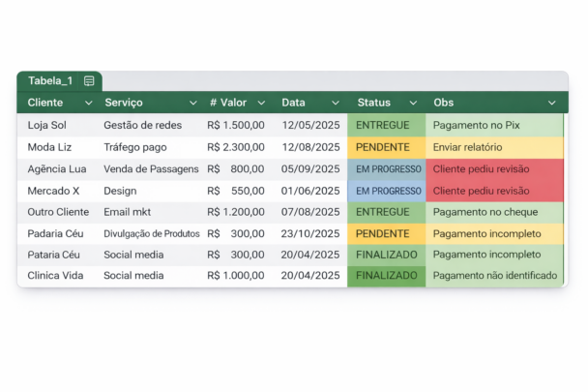Select EM PROGRESSO status for Agência Lua

tap(388, 169)
